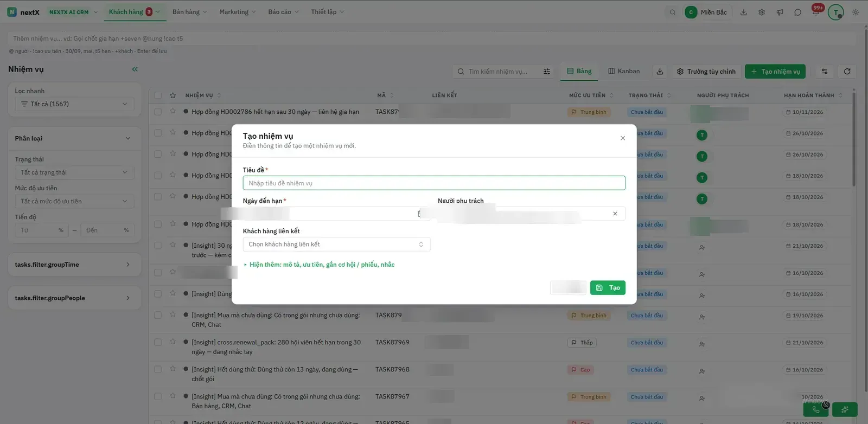Expand tasks.filter.groupPeople section
868x424 pixels.
(74, 298)
